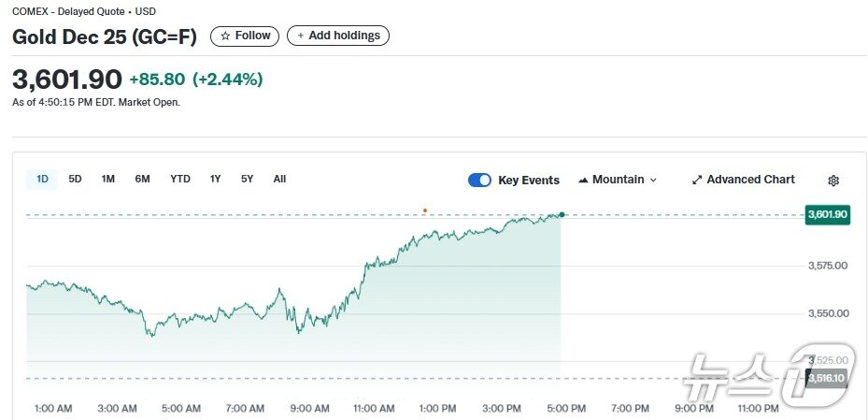Toggle the Key Events switch
Image resolution: width=868 pixels, height=420 pixels.
point(479,181)
